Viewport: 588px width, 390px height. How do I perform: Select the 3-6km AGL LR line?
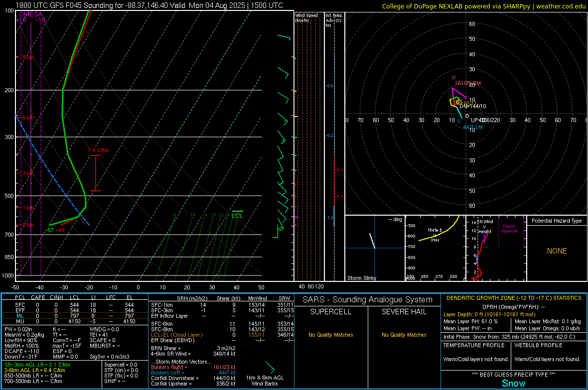35,370
